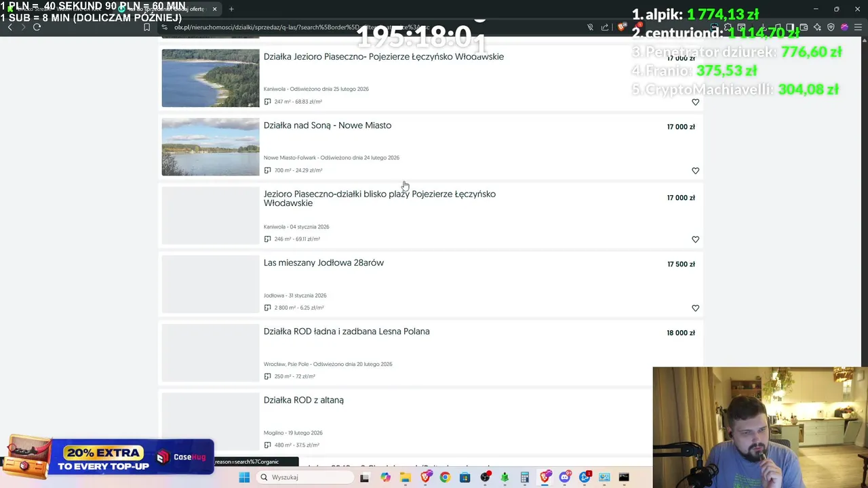The height and width of the screenshot is (488, 868).
Task: Click the 17 500 zł price of Las mieszany
Action: [681, 264]
